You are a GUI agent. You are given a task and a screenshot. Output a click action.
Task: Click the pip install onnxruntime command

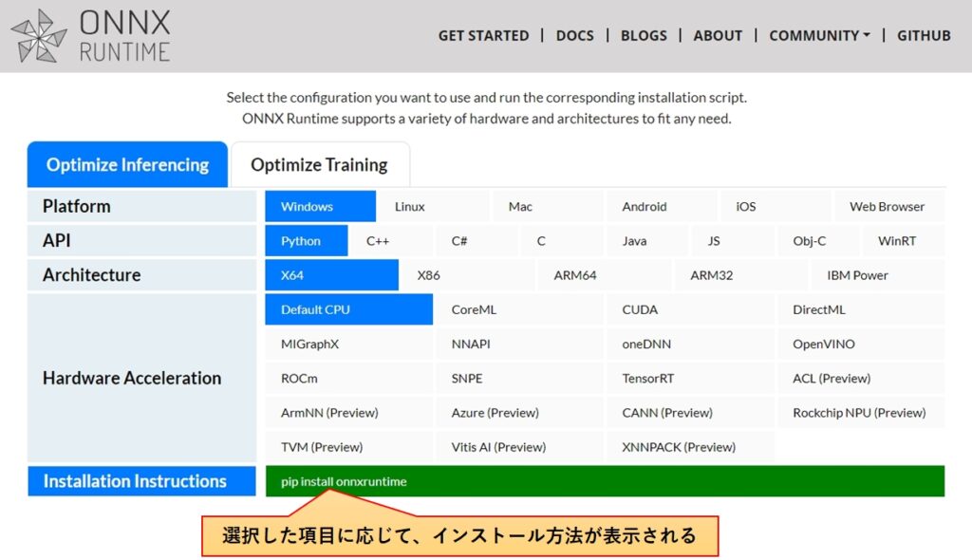coord(344,481)
